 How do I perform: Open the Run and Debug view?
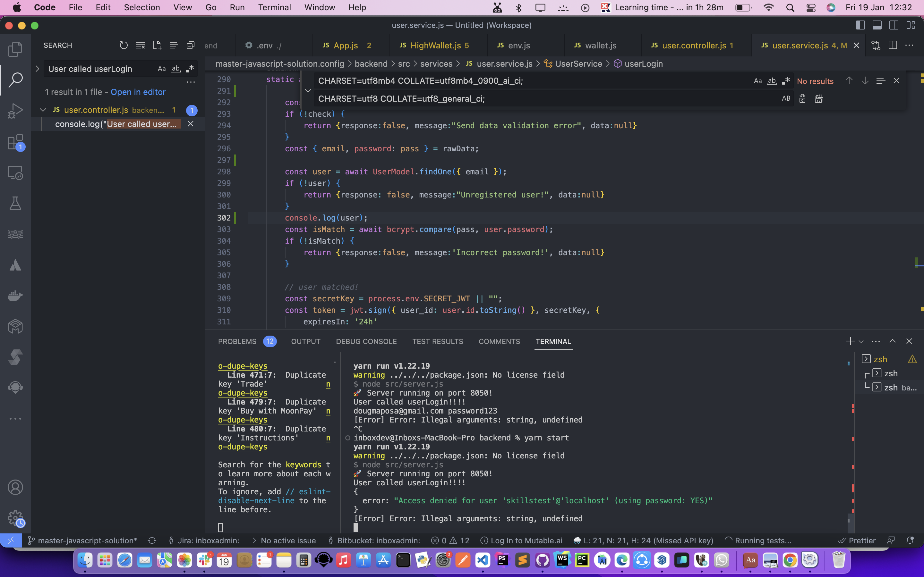[x=15, y=111]
